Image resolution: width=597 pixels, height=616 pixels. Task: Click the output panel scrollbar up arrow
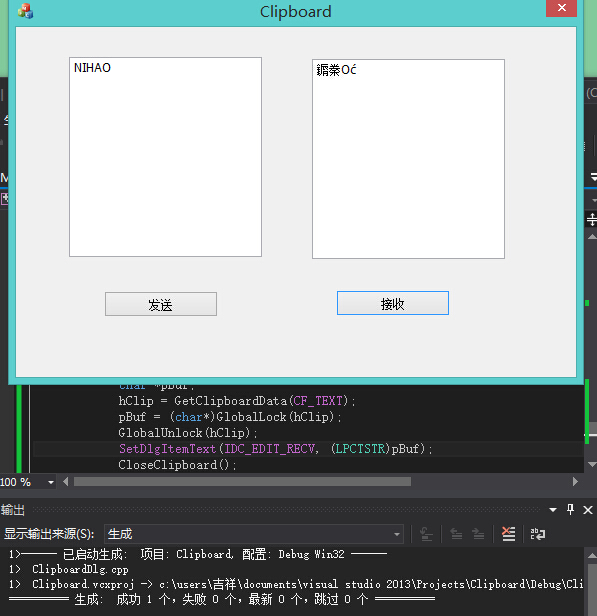[592, 556]
